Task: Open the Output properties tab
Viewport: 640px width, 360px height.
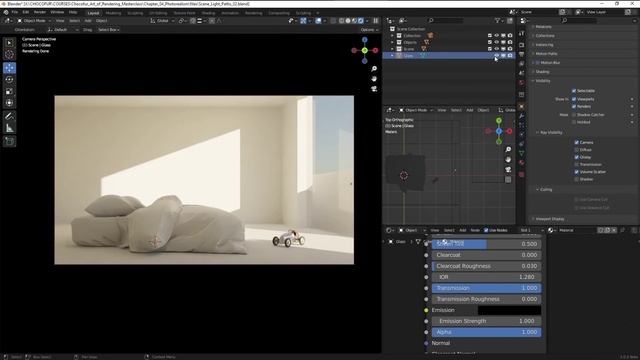Action: [x=522, y=54]
